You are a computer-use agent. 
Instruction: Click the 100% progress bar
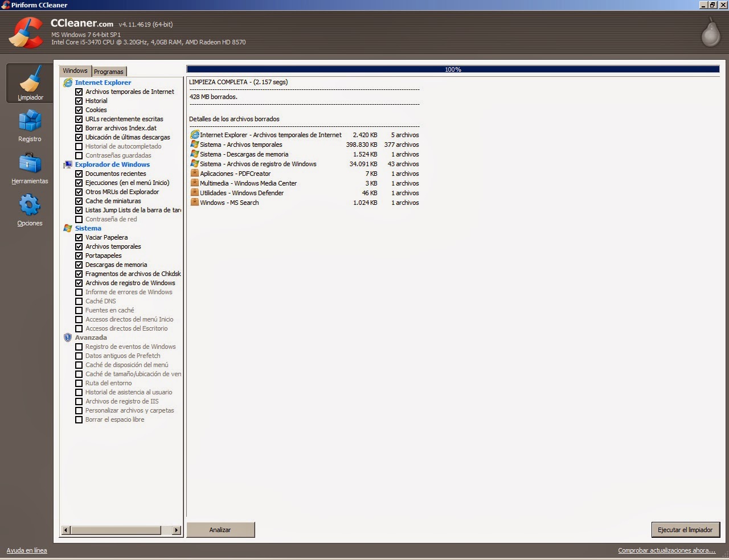[x=453, y=69]
